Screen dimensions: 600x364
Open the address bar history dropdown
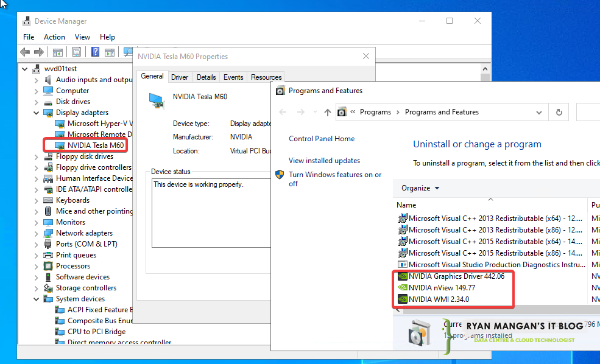click(538, 112)
